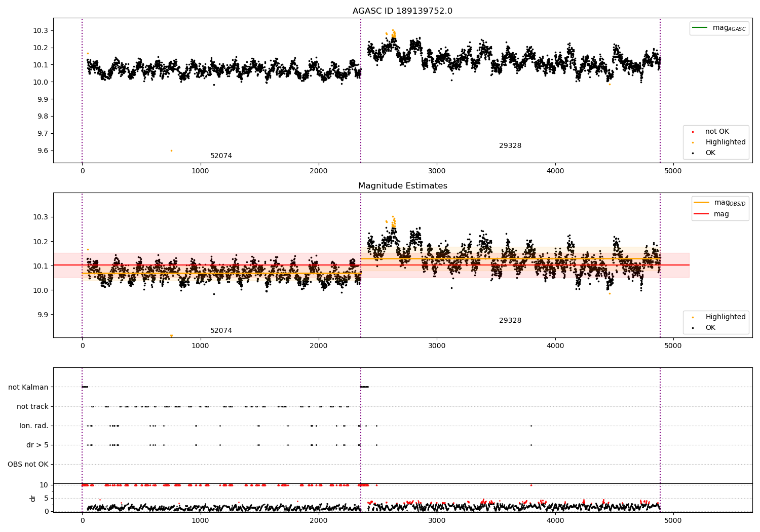Click the 'OK' legend entry in the middle plot
The height and width of the screenshot is (532, 760).
704,328
